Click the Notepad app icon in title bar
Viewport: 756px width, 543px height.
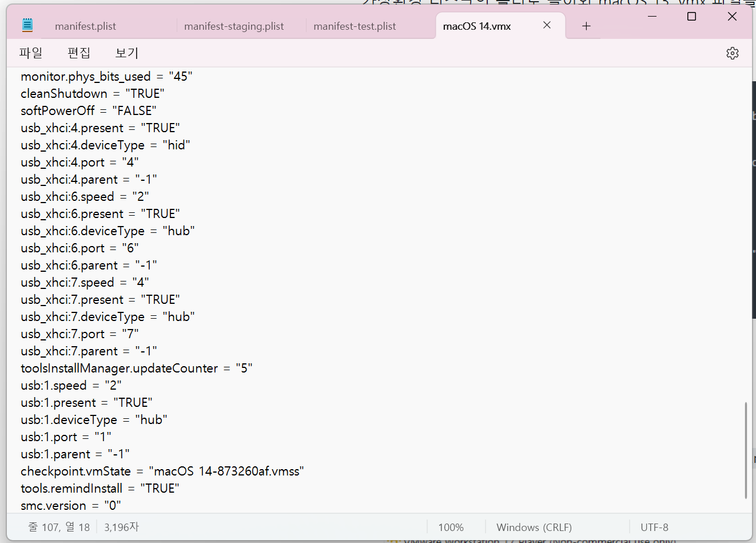[27, 25]
